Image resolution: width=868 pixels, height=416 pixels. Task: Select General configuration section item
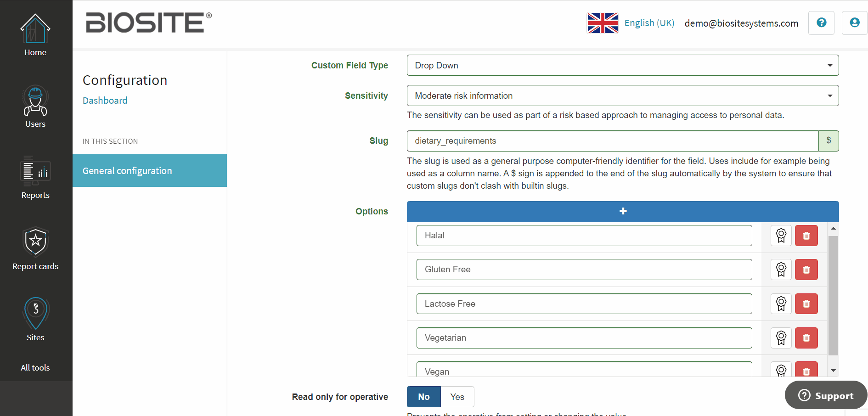150,171
